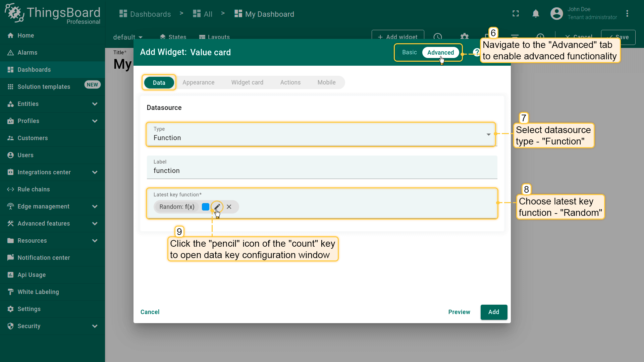Open notifications bell icon

(x=536, y=14)
